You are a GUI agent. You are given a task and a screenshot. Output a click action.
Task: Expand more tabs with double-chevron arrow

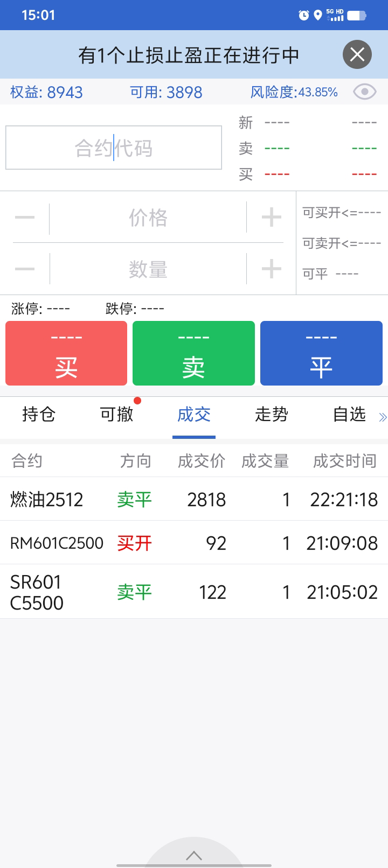(383, 417)
